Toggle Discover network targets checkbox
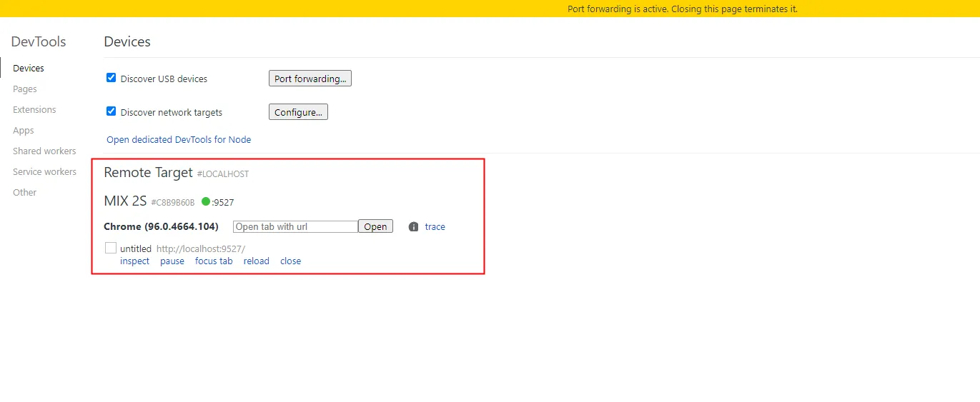This screenshot has height=402, width=980. pyautogui.click(x=111, y=111)
